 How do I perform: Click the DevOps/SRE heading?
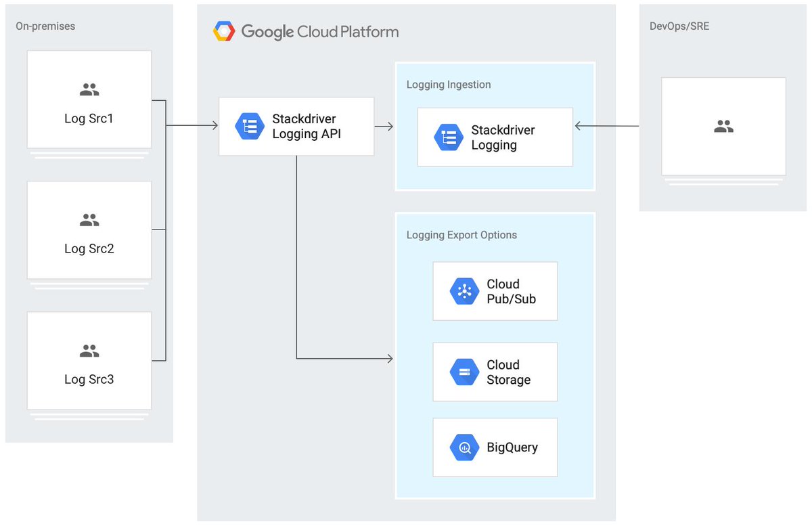point(679,26)
